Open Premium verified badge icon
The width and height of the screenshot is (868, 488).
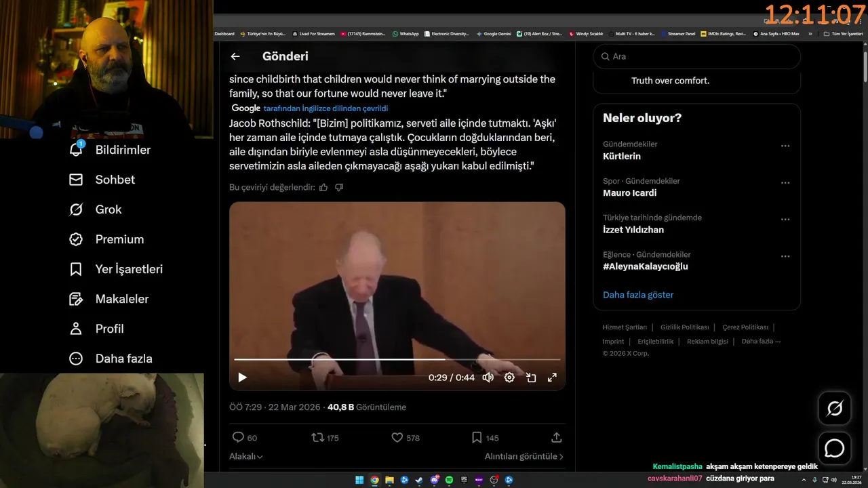pos(76,239)
